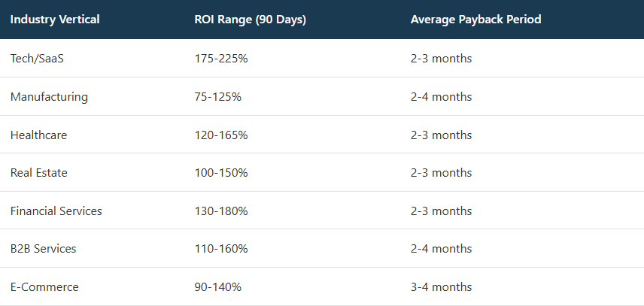
Task: Click the ROI Range (90 Days) header
Action: (250, 19)
